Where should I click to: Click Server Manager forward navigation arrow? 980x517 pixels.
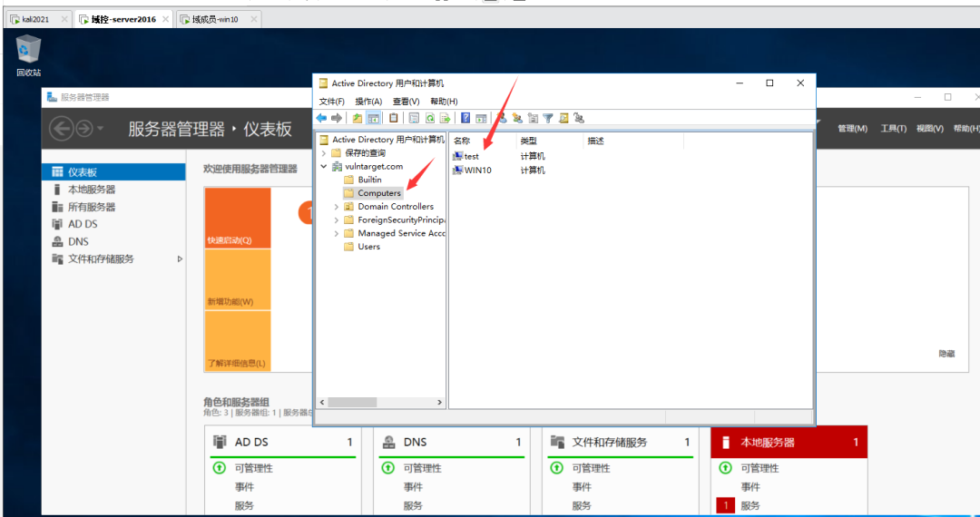coord(83,129)
